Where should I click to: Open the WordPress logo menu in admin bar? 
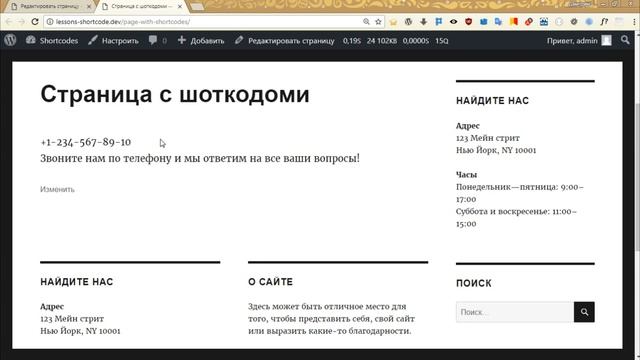click(10, 40)
